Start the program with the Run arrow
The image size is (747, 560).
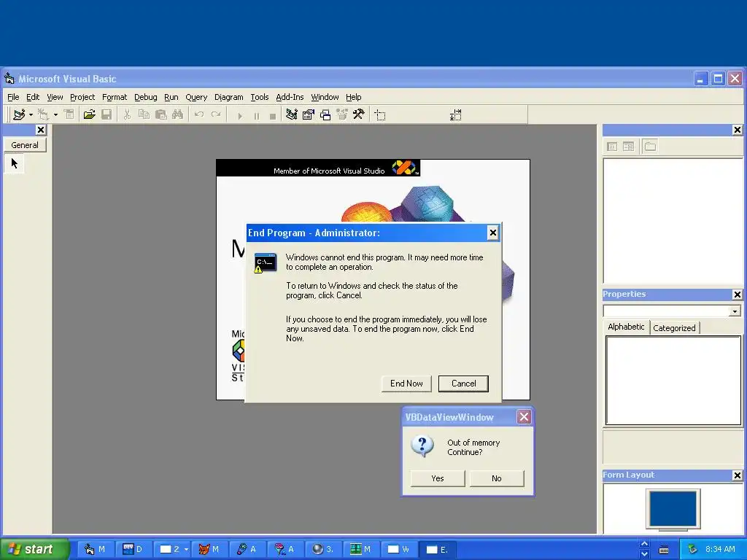(x=239, y=116)
